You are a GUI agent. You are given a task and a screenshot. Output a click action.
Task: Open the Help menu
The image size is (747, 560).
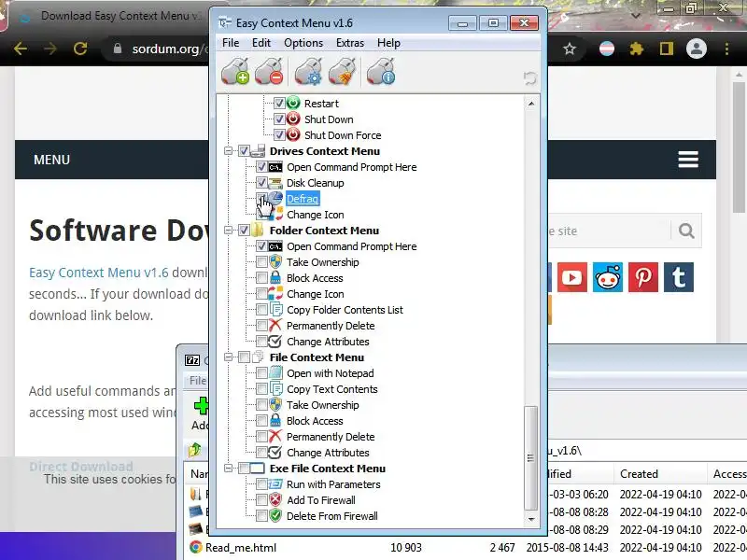pos(388,43)
